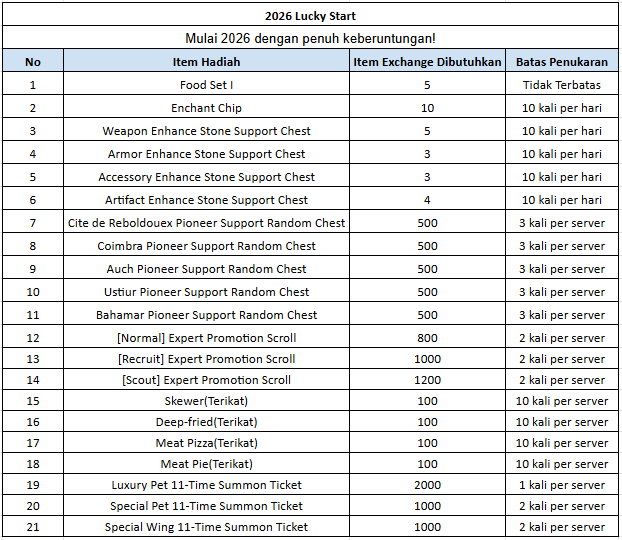
Task: Click the exchange value 800 cell
Action: pos(427,338)
